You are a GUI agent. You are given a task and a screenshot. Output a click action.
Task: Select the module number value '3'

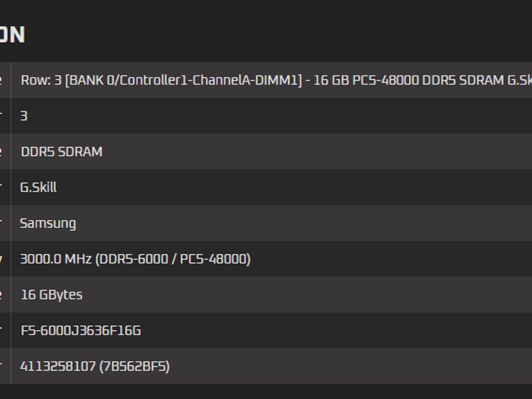pyautogui.click(x=24, y=116)
